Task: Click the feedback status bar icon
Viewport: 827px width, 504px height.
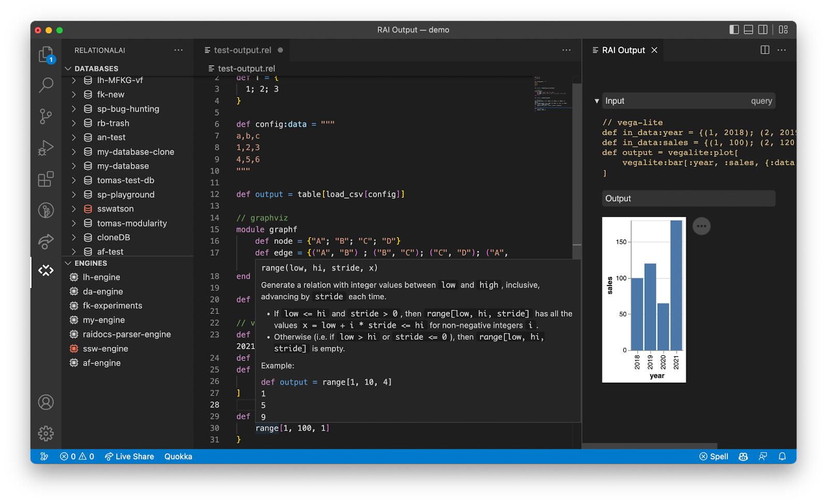Action: [x=763, y=456]
